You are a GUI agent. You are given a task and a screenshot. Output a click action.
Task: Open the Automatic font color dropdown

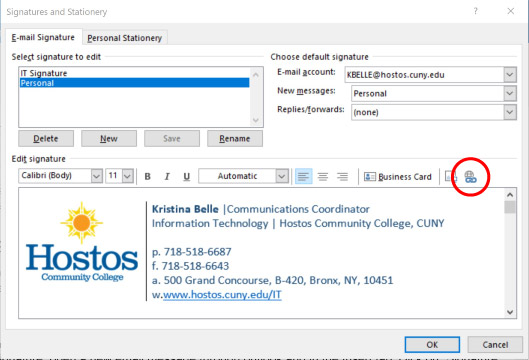coord(281,176)
